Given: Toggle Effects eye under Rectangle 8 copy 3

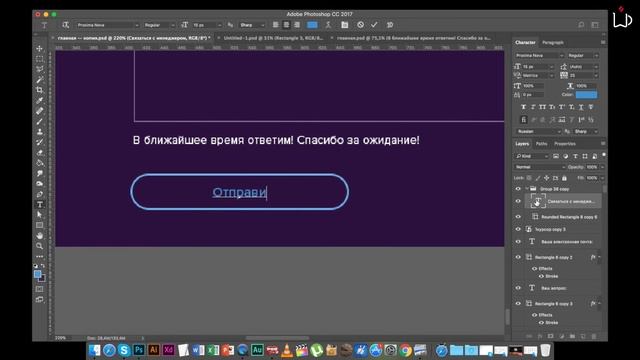Looking at the screenshot, I should click(x=534, y=315).
